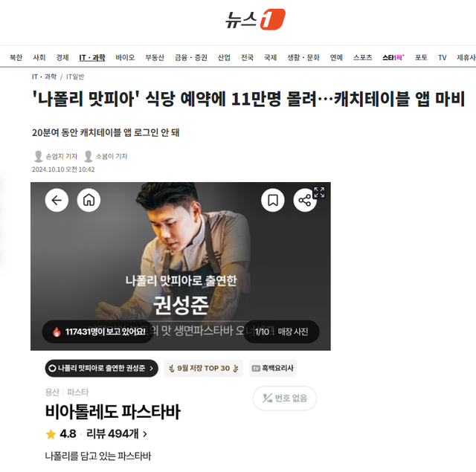The width and height of the screenshot is (476, 472).
Task: Tap the home icon on image
Action: 89,200
